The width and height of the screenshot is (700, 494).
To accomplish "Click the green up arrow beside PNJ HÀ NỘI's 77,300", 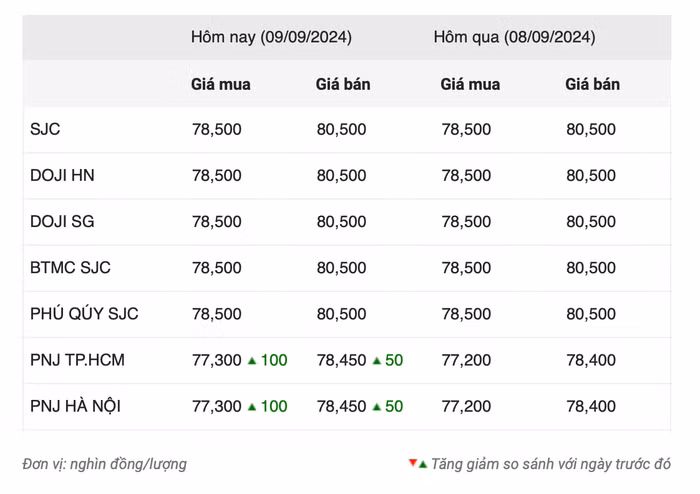I will click(x=252, y=406).
